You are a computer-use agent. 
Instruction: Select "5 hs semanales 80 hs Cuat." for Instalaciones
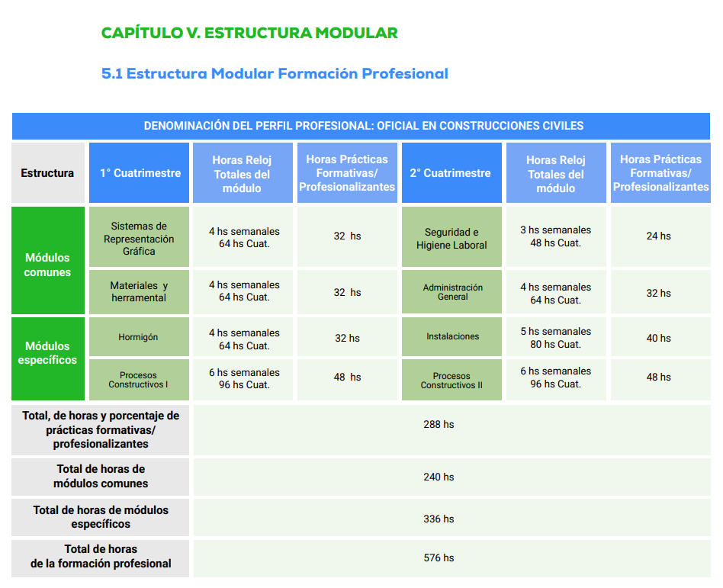(x=556, y=338)
